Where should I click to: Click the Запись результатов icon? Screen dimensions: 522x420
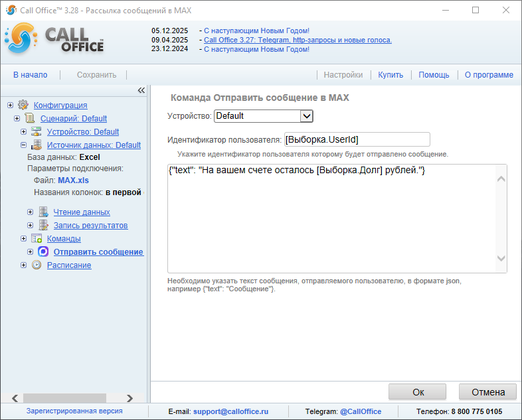coord(43,225)
